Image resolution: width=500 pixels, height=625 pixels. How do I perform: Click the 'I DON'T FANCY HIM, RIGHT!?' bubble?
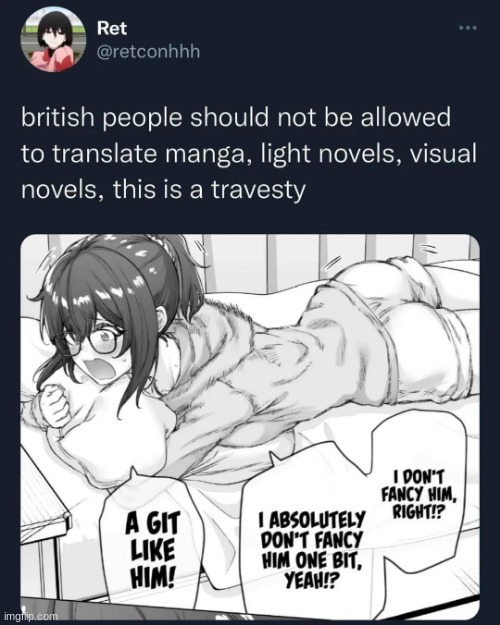point(419,494)
